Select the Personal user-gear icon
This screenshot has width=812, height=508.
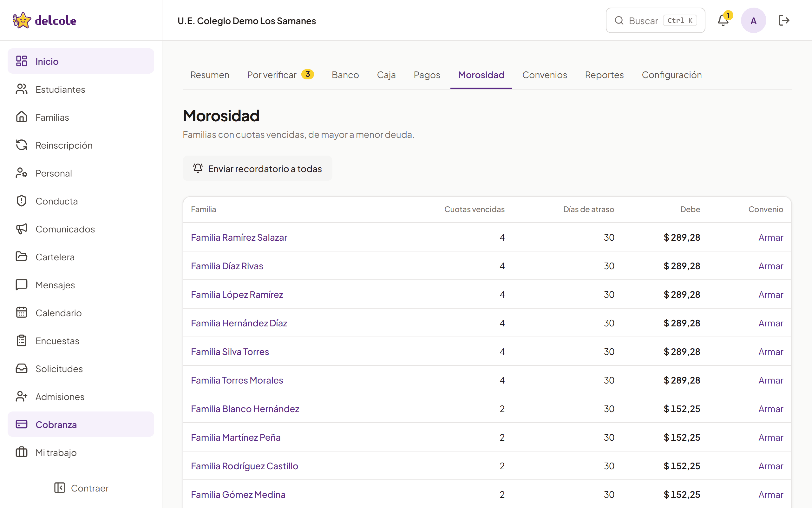tap(22, 173)
